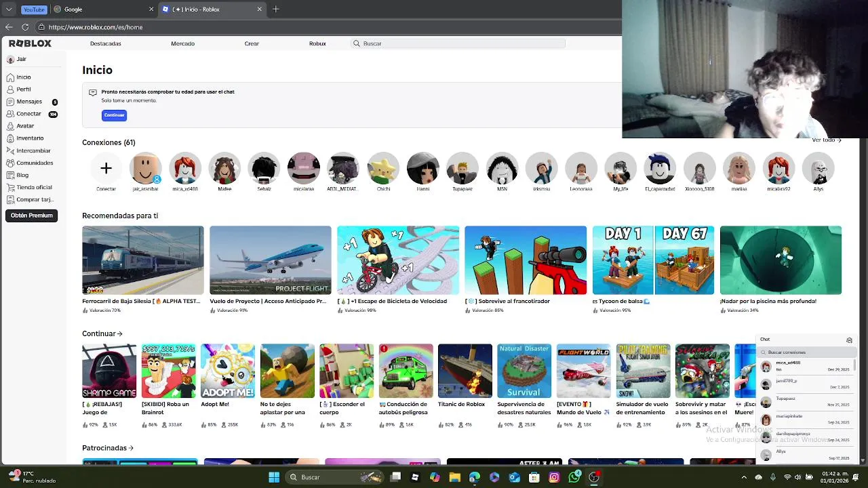Image resolution: width=868 pixels, height=488 pixels.
Task: Click the Roblox Buscar search field
Action: (x=458, y=43)
